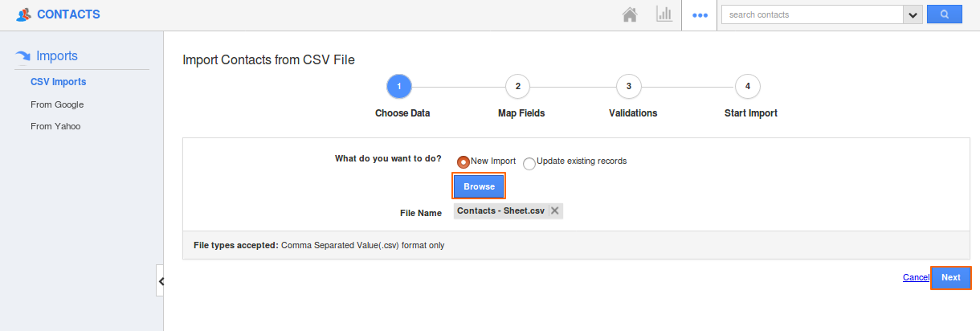Open the From Google import option

57,104
